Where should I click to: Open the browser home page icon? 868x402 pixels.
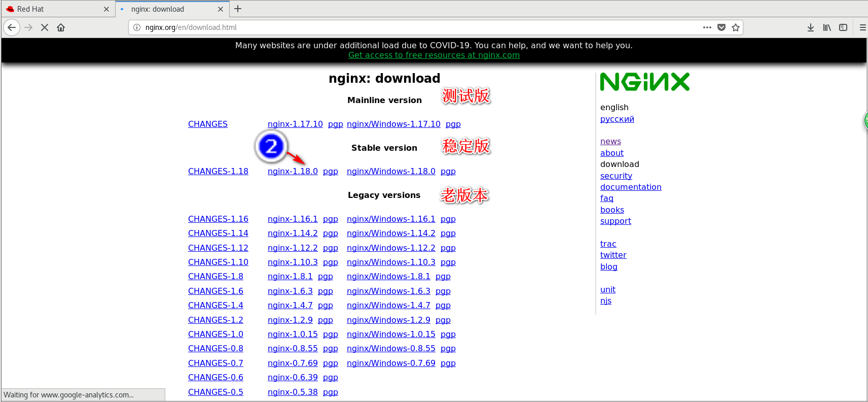tap(61, 27)
